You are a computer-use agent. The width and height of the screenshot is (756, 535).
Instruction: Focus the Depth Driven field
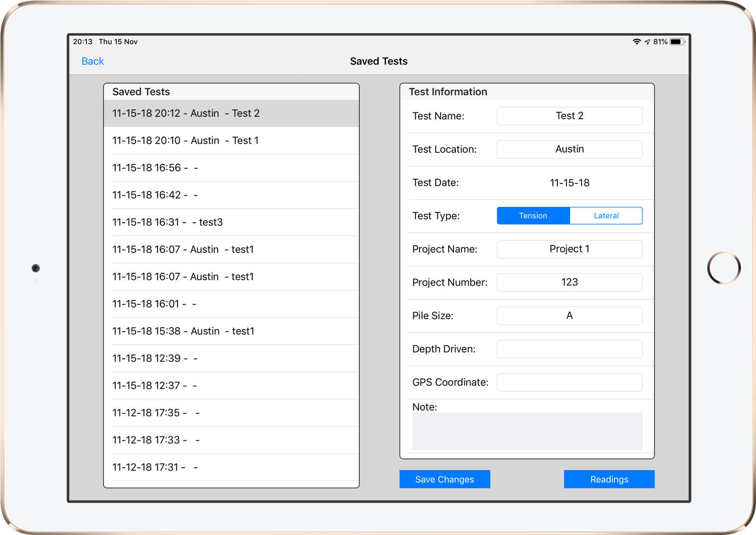pyautogui.click(x=570, y=349)
